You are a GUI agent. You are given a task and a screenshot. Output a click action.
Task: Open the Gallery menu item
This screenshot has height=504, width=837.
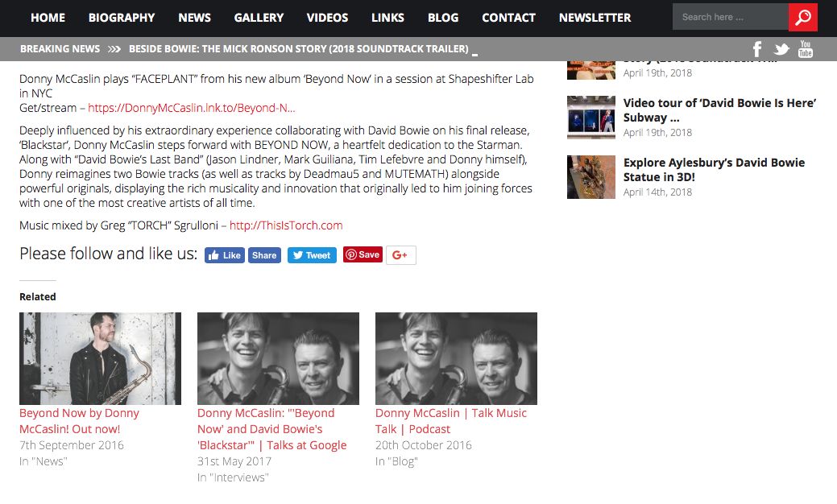point(259,18)
